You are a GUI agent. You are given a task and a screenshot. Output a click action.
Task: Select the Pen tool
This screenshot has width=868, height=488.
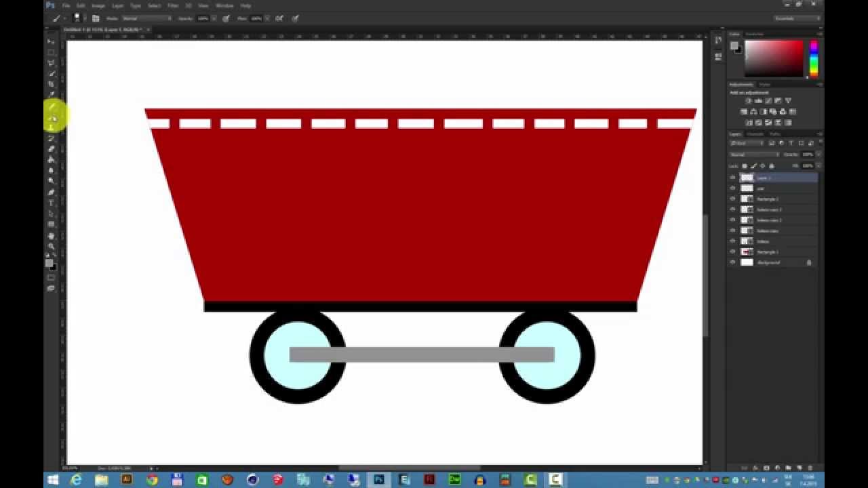(x=51, y=192)
